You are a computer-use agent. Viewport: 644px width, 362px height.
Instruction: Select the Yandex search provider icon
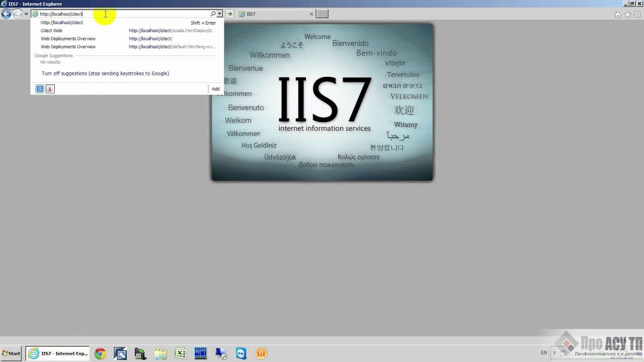(x=50, y=89)
